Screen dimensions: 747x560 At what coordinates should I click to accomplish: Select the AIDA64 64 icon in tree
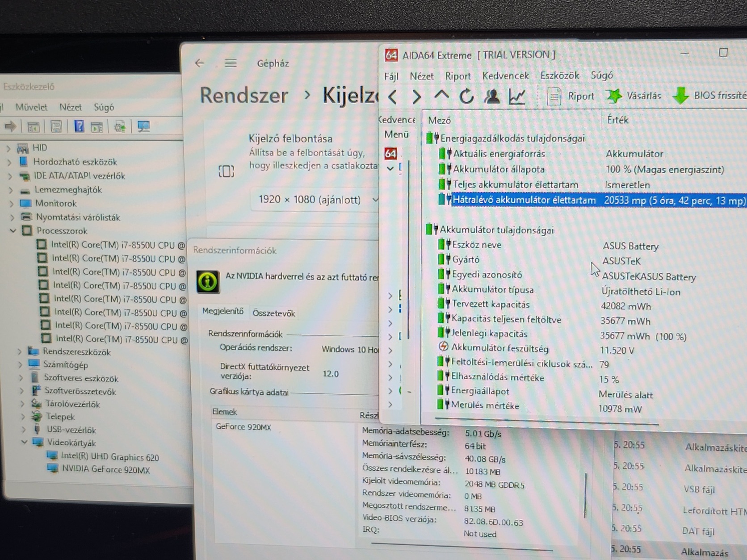390,154
